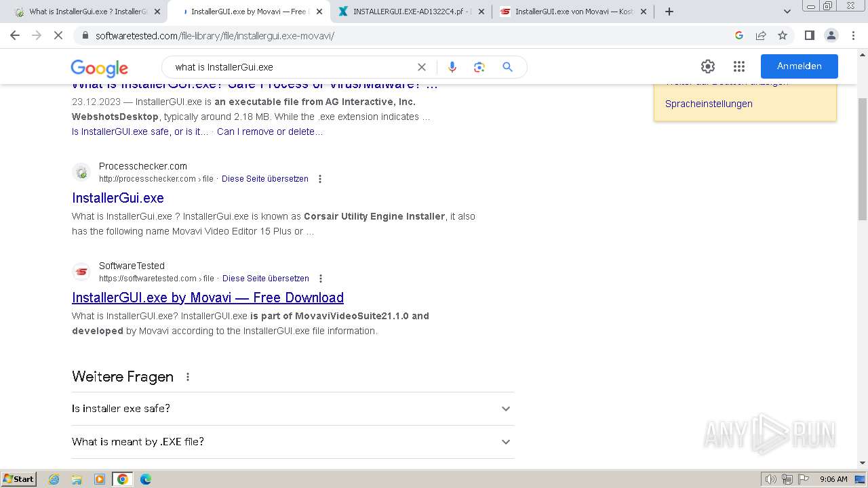Viewport: 868px width, 488px height.
Task: Click address bar URL
Action: point(215,35)
